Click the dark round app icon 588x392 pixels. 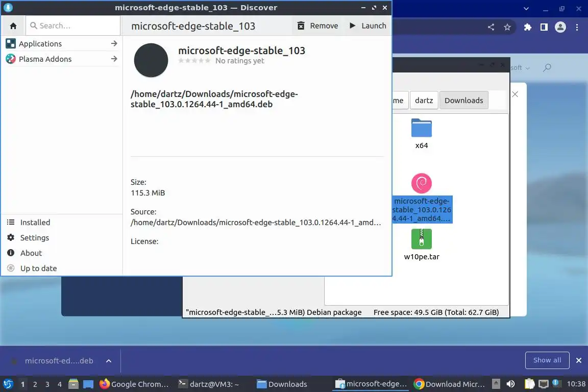(x=151, y=60)
